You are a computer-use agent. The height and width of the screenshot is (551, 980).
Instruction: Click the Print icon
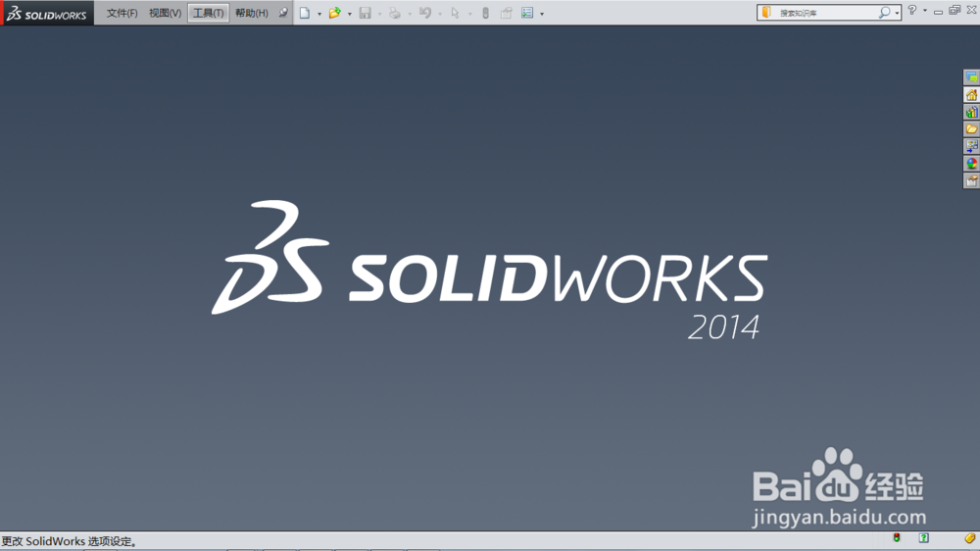(394, 13)
